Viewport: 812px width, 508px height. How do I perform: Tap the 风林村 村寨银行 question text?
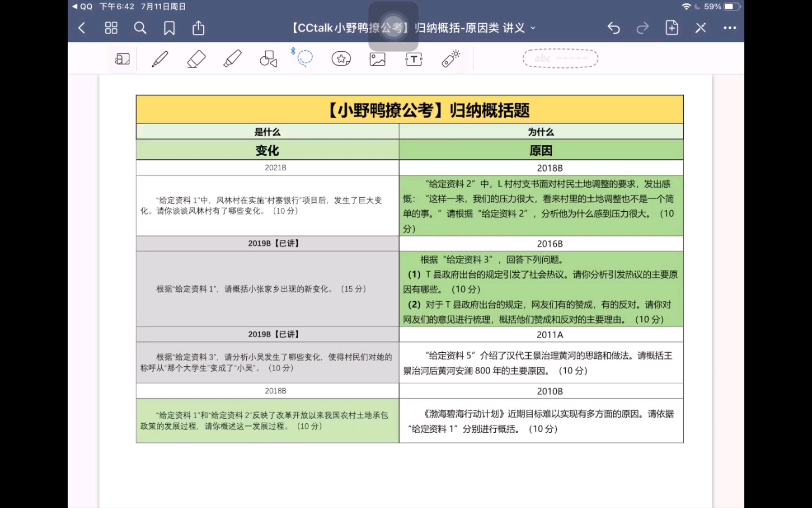click(261, 206)
